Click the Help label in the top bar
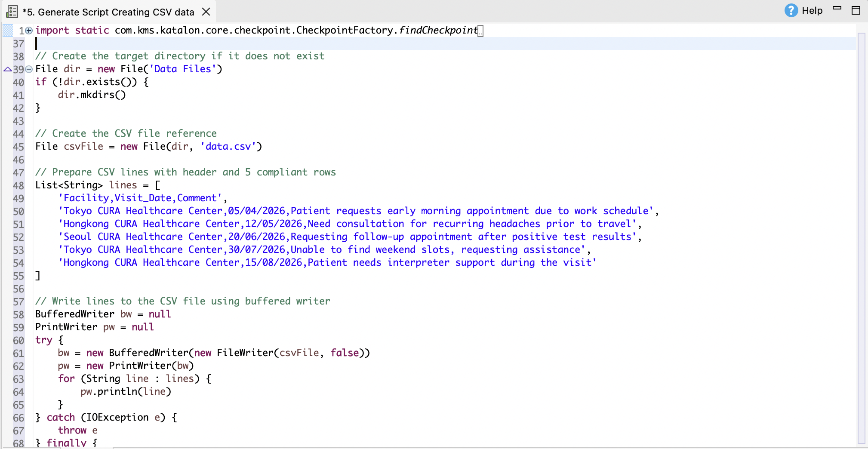The width and height of the screenshot is (868, 449). pyautogui.click(x=811, y=10)
